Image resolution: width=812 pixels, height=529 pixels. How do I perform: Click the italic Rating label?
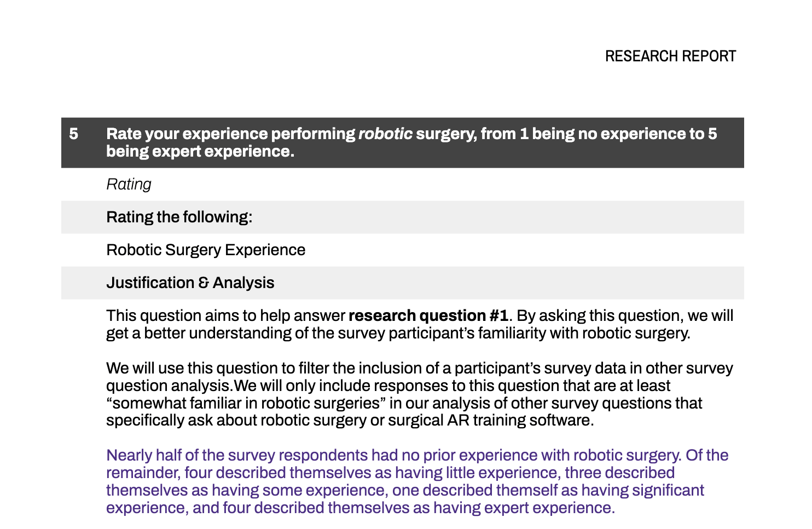[x=129, y=184]
